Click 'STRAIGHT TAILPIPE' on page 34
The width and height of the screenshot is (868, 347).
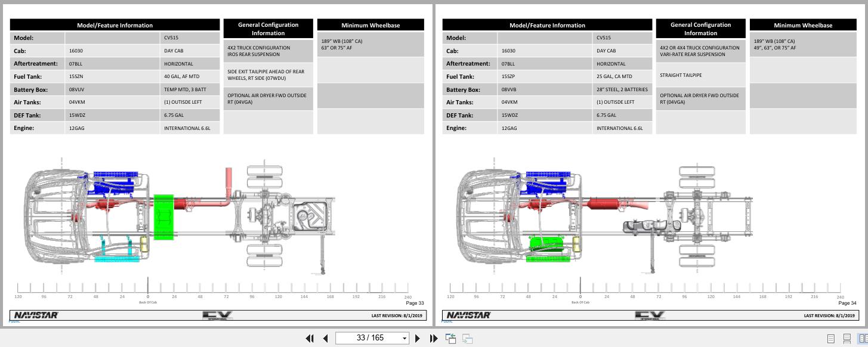(681, 75)
